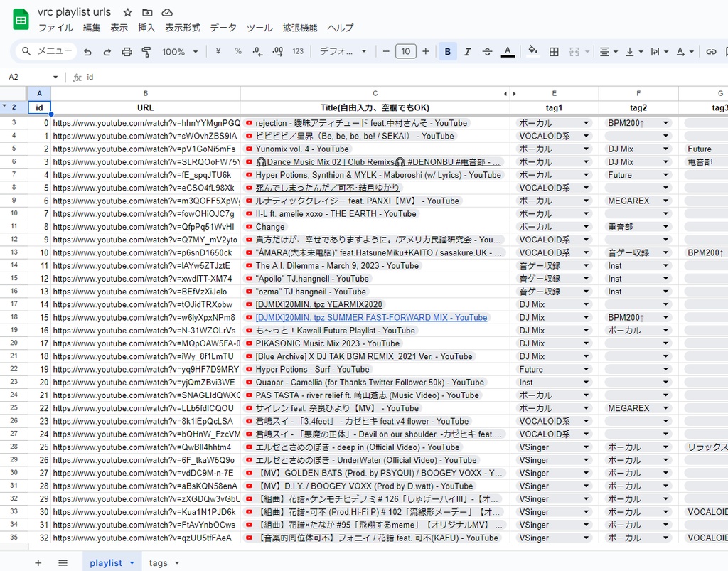728x571 pixels.
Task: Open the horizontal align dropdown
Action: [x=609, y=51]
